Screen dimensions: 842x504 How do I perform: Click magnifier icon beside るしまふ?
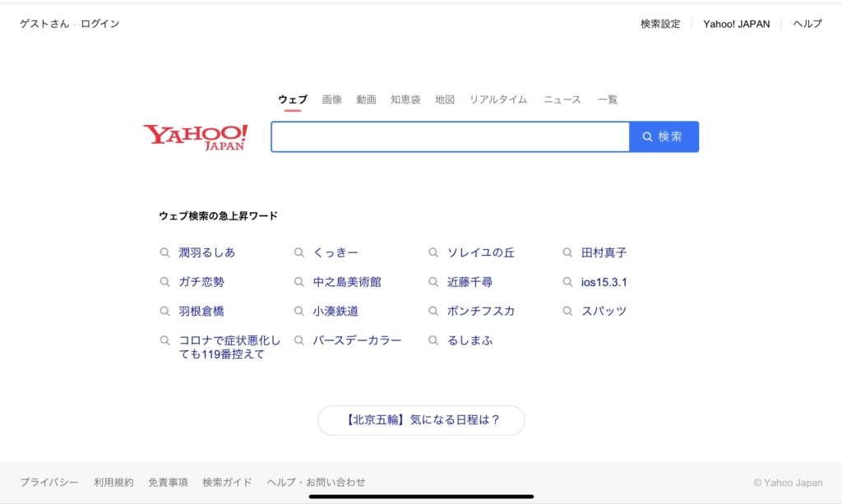coord(433,340)
